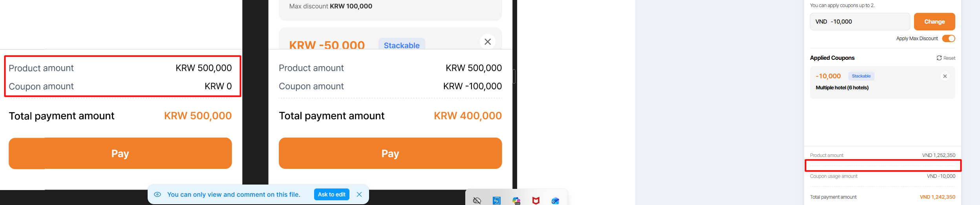Click the Stackable badge beside KRW -50,000

(401, 45)
